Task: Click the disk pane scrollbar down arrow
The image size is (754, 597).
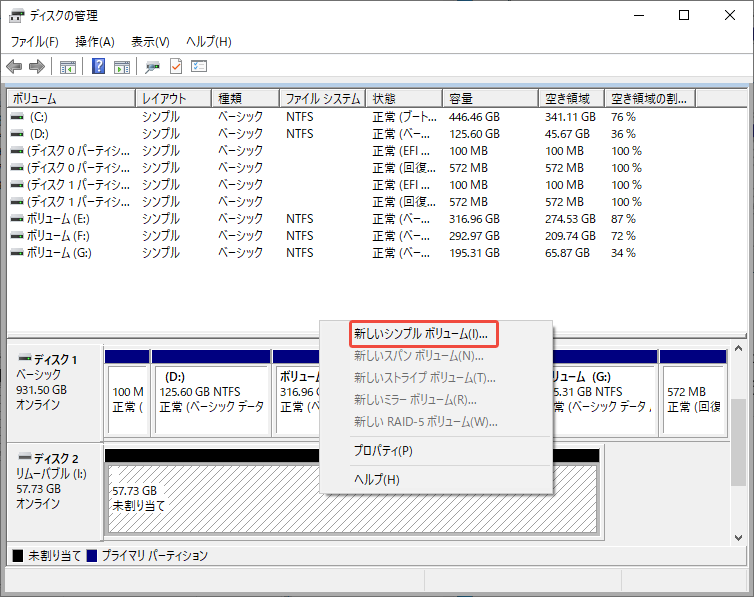Action: click(x=739, y=538)
